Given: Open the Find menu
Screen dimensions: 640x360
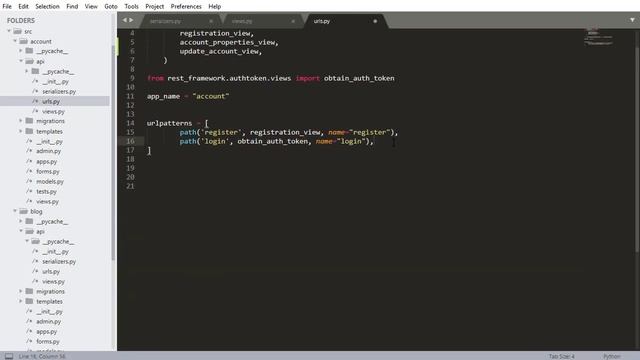Looking at the screenshot, I should click(72, 7).
